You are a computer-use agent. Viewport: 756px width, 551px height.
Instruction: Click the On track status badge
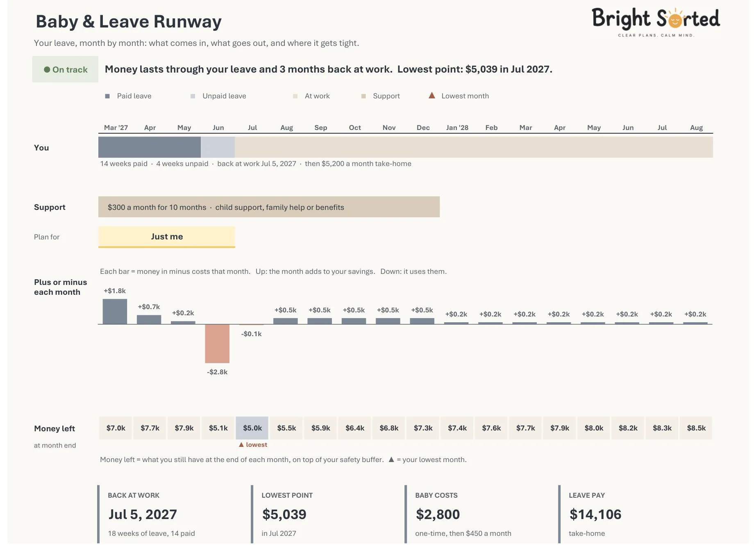tap(66, 69)
